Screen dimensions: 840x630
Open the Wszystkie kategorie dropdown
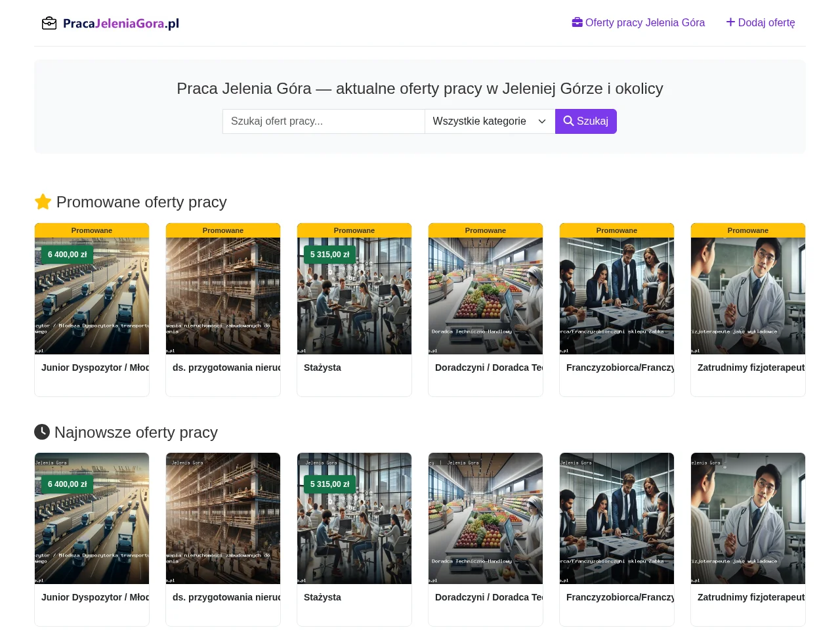tap(490, 121)
